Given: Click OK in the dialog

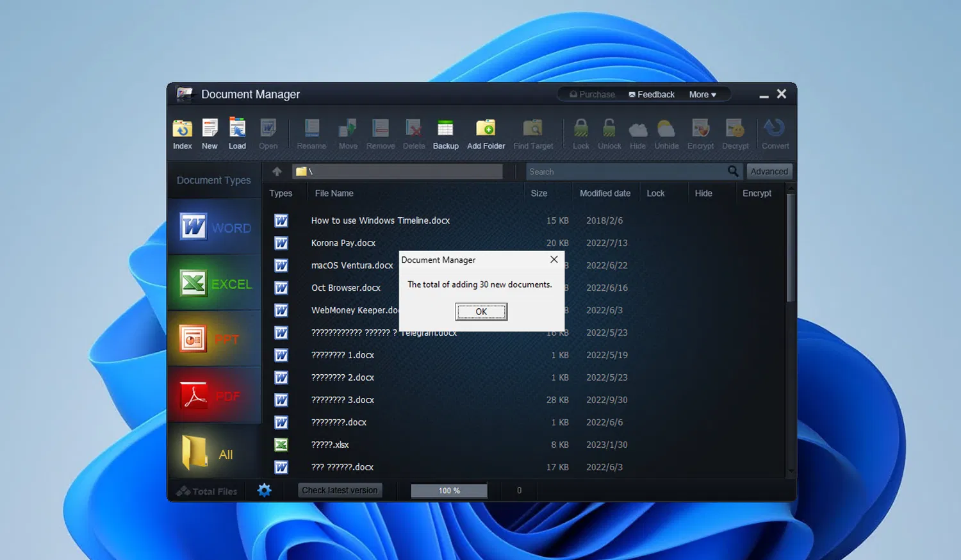Looking at the screenshot, I should pos(481,311).
